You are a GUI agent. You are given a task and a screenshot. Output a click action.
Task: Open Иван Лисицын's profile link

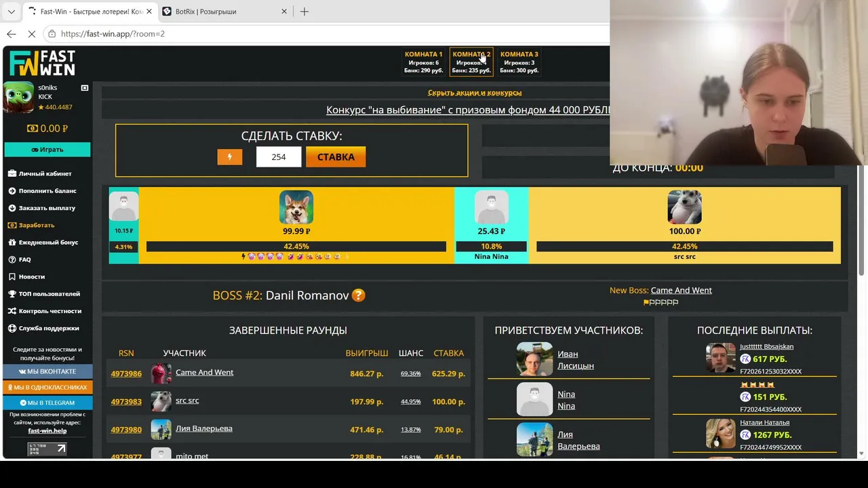pyautogui.click(x=576, y=360)
